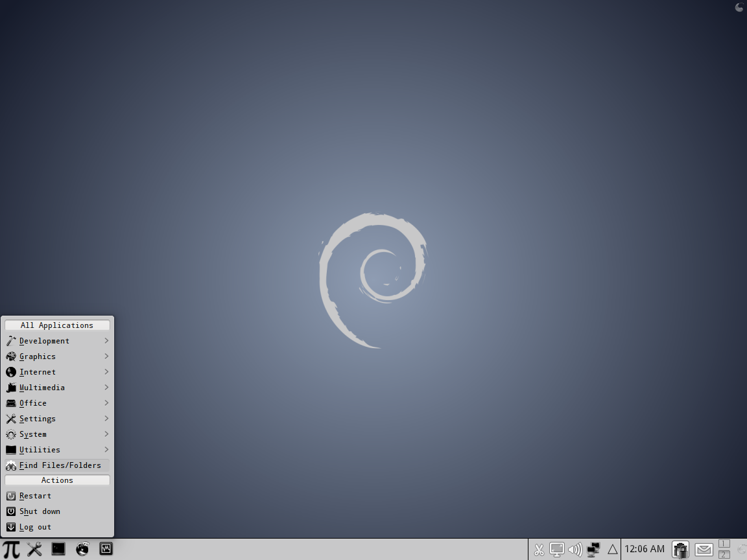Switch to virtual desktop 2
The image size is (747, 560).
tap(724, 554)
